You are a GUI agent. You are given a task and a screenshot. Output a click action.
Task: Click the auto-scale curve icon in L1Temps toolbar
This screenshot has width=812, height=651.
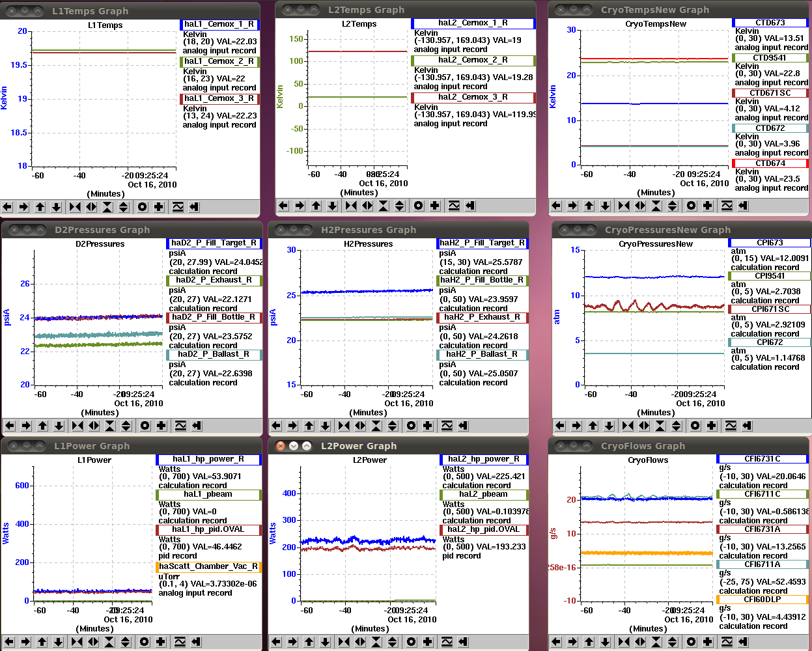tap(178, 207)
